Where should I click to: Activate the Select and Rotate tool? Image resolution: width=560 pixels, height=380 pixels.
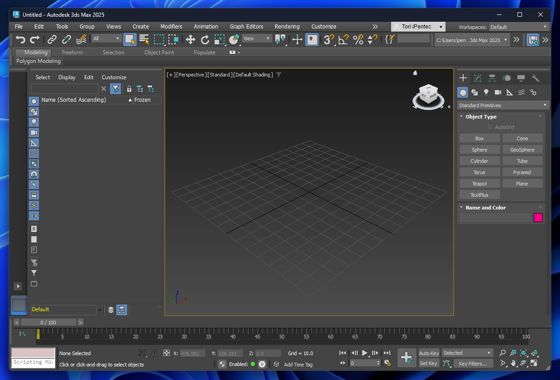pyautogui.click(x=205, y=39)
